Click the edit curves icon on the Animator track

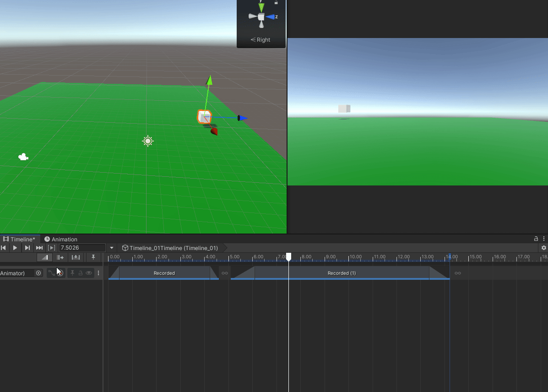[51, 273]
